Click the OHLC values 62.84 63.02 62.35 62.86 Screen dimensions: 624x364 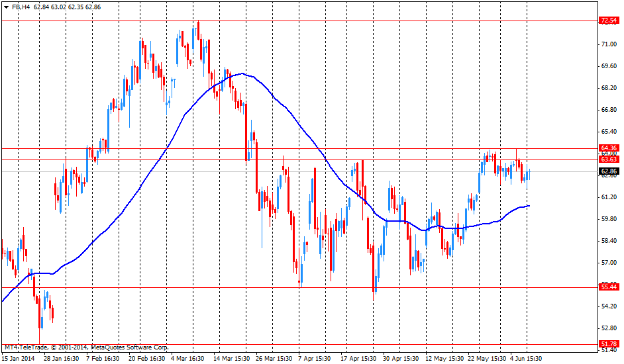(67, 7)
